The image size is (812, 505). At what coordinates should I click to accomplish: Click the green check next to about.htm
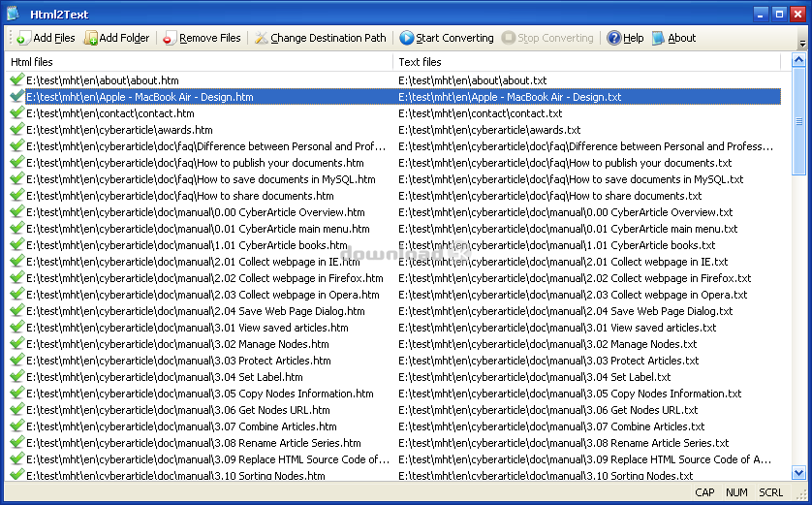point(16,80)
